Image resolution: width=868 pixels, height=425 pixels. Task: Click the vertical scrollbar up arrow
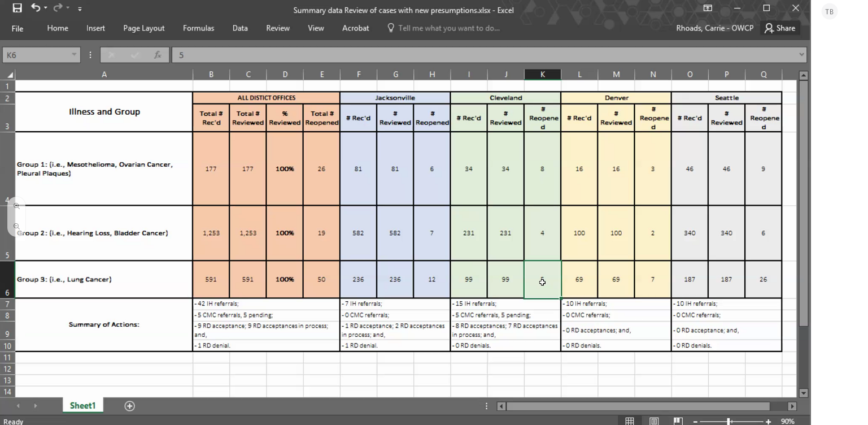coord(804,75)
